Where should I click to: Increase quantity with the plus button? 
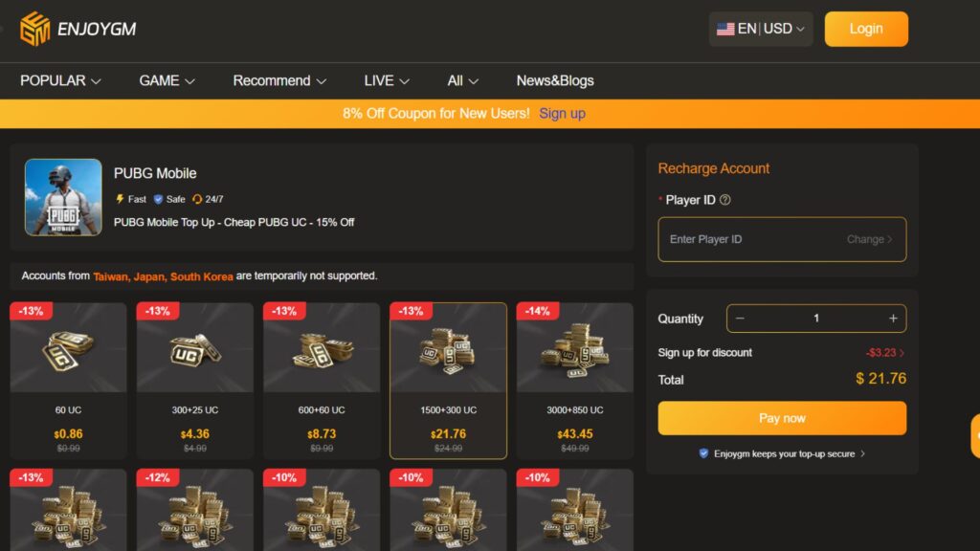point(893,318)
